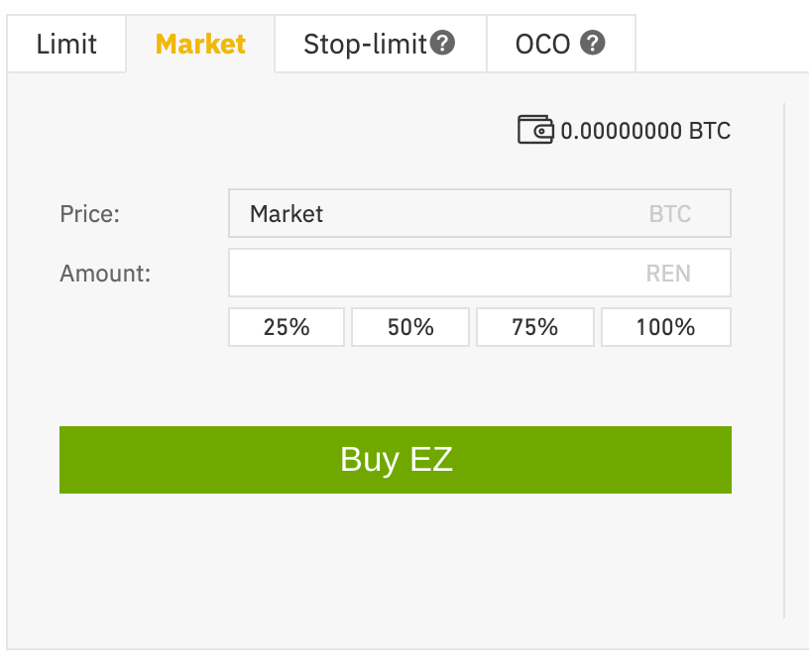The image size is (809, 672).
Task: Click the Stop-limit help question mark icon
Action: tap(443, 43)
